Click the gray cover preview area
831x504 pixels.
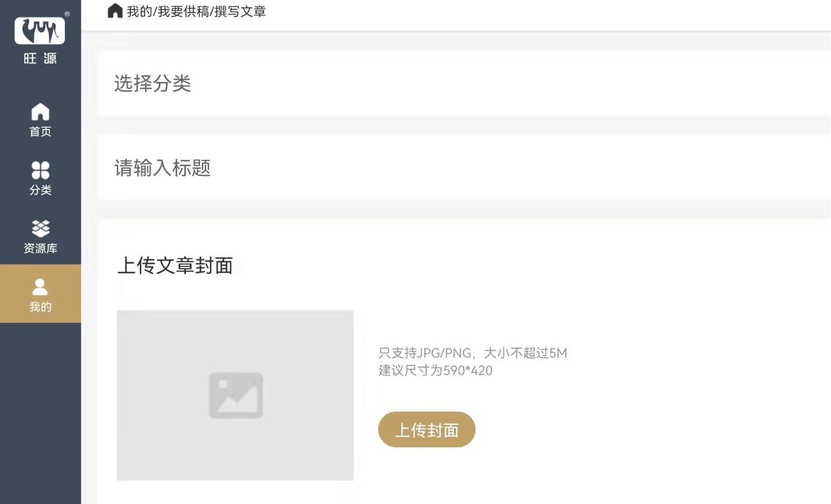tap(235, 396)
